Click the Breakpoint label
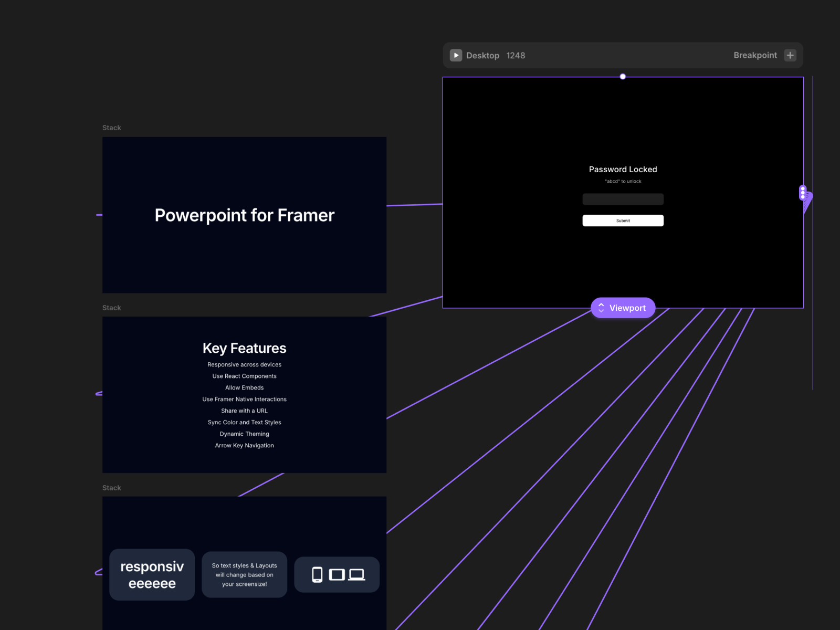 click(x=755, y=55)
